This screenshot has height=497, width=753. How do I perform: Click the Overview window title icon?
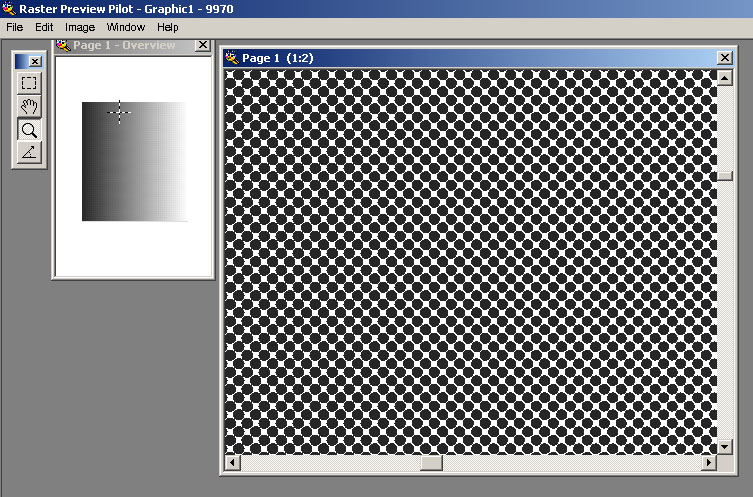[63, 45]
